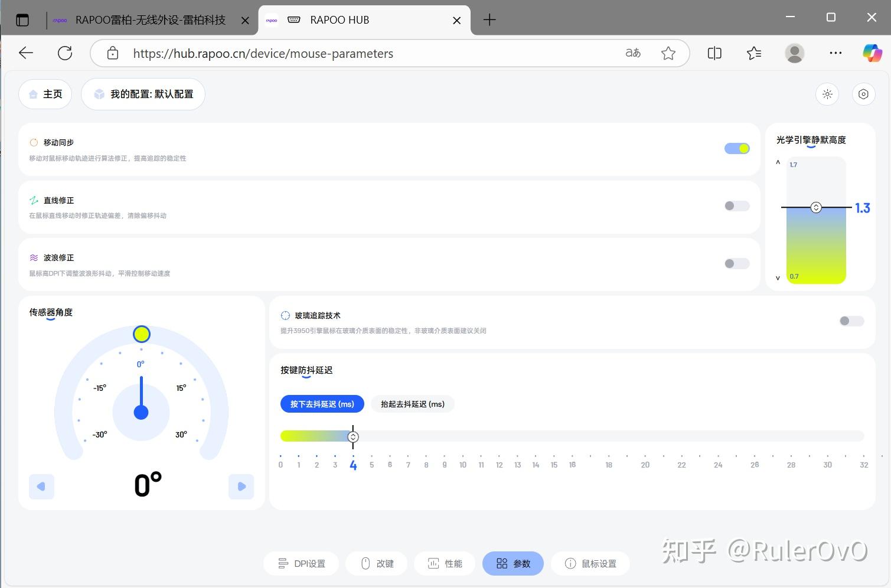Click the 移动同步 circular icon

34,142
